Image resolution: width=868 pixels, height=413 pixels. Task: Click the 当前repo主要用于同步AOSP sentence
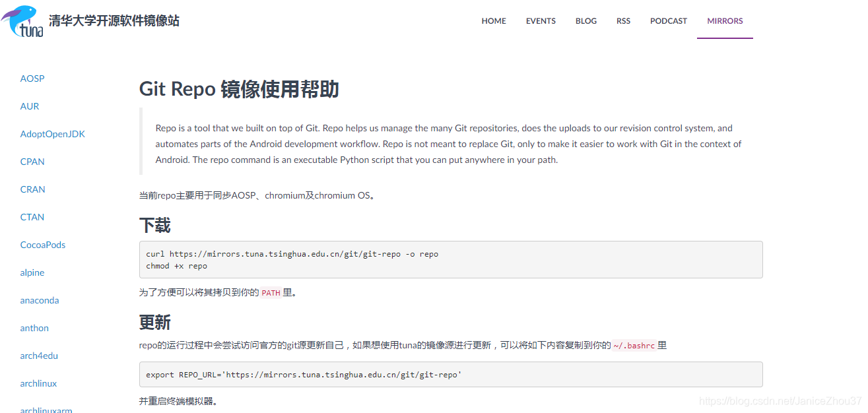point(259,195)
